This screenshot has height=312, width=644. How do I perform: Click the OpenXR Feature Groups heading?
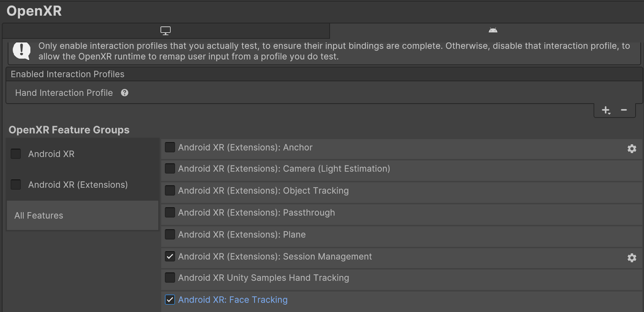click(69, 130)
